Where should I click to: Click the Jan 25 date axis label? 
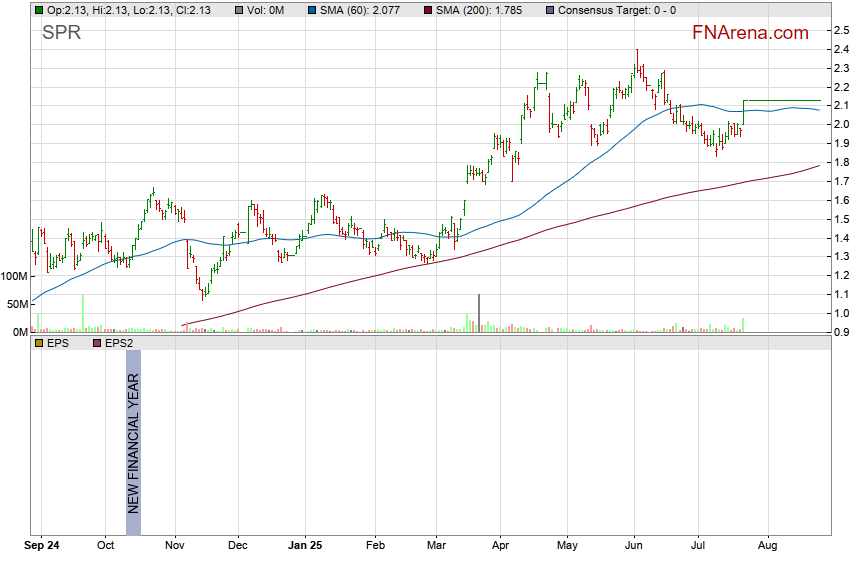point(306,547)
